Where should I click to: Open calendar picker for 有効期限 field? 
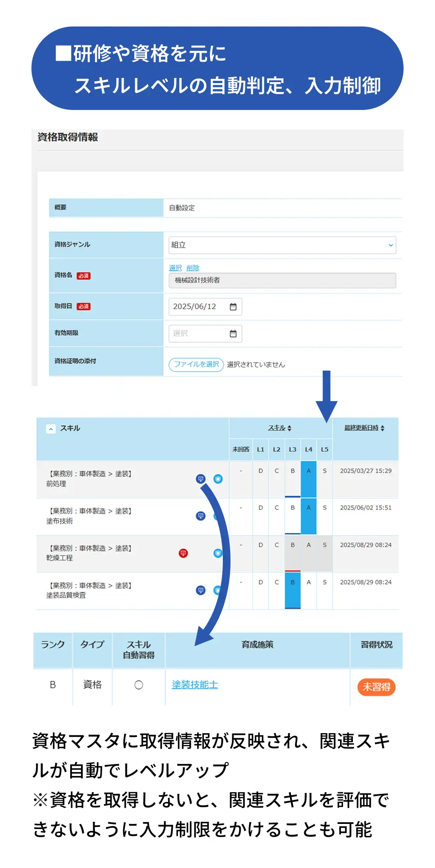click(233, 334)
